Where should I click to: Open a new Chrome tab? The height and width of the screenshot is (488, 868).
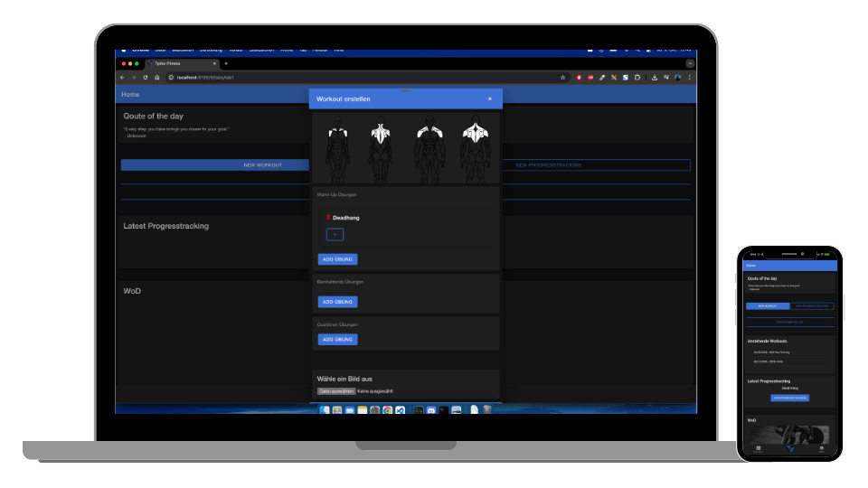point(226,63)
